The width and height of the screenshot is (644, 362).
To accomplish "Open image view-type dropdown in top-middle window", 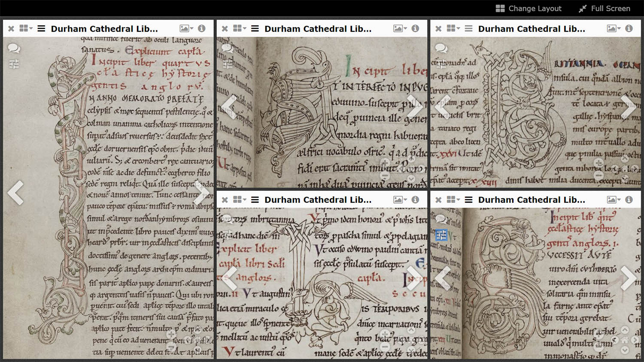I will tap(400, 28).
